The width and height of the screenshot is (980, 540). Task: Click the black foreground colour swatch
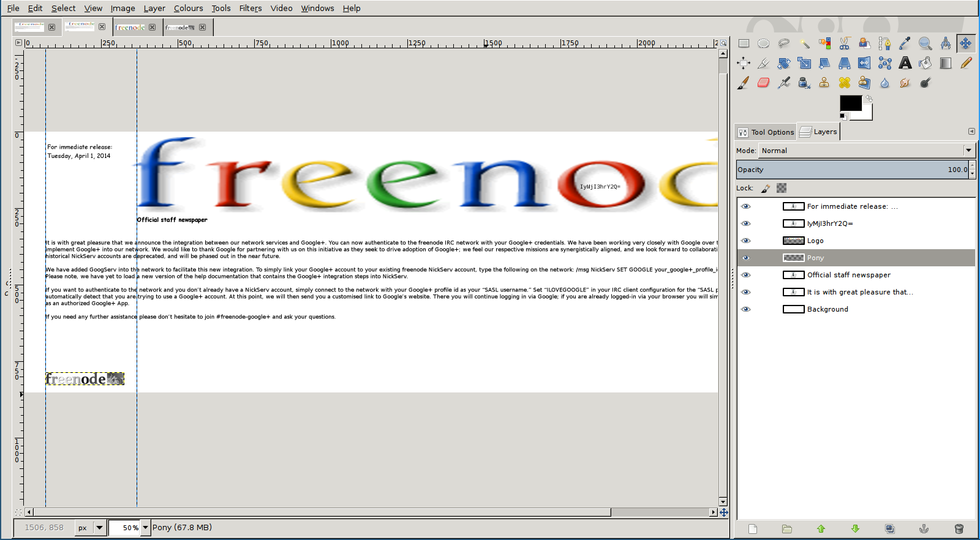pos(850,103)
